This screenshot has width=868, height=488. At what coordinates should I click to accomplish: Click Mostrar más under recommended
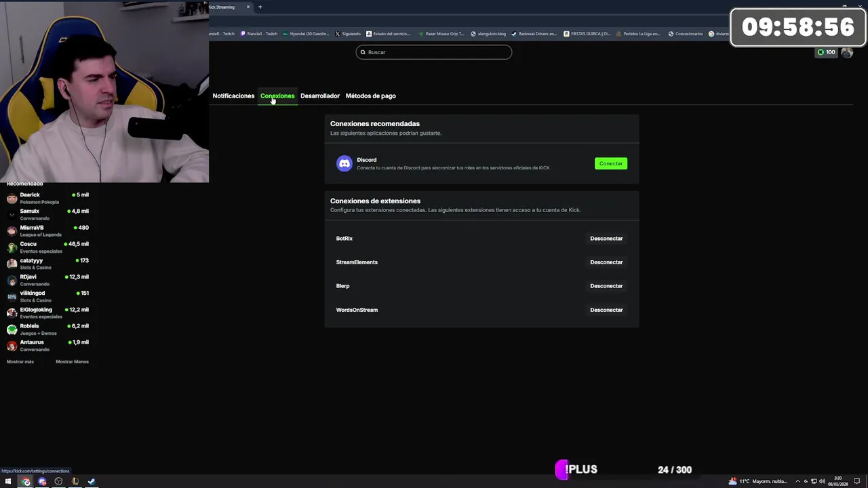point(20,362)
